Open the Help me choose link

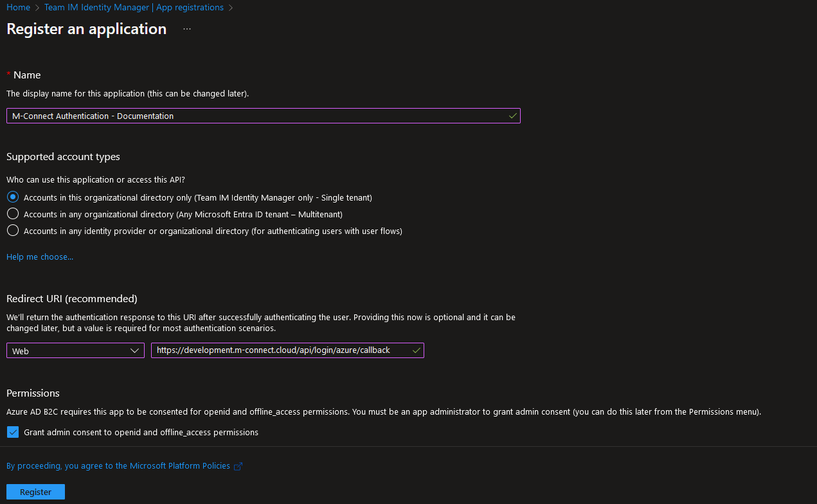pos(40,257)
